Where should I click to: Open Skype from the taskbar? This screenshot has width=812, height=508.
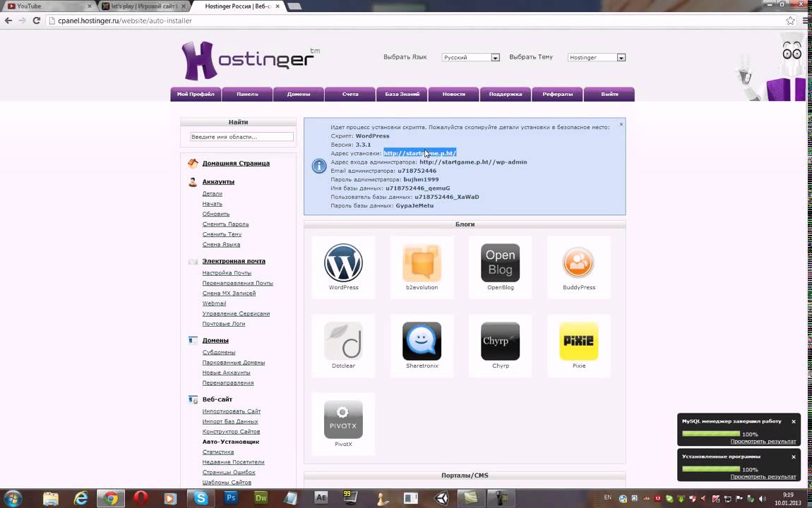pos(201,497)
